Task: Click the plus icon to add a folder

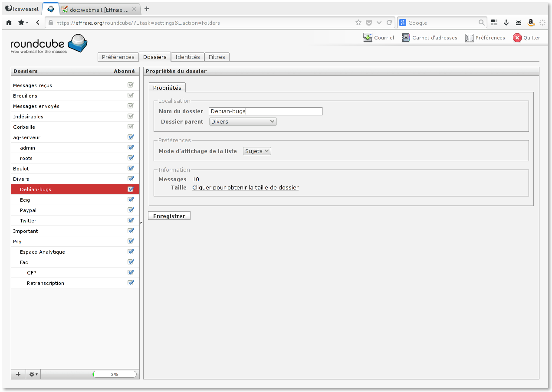Action: tap(18, 374)
